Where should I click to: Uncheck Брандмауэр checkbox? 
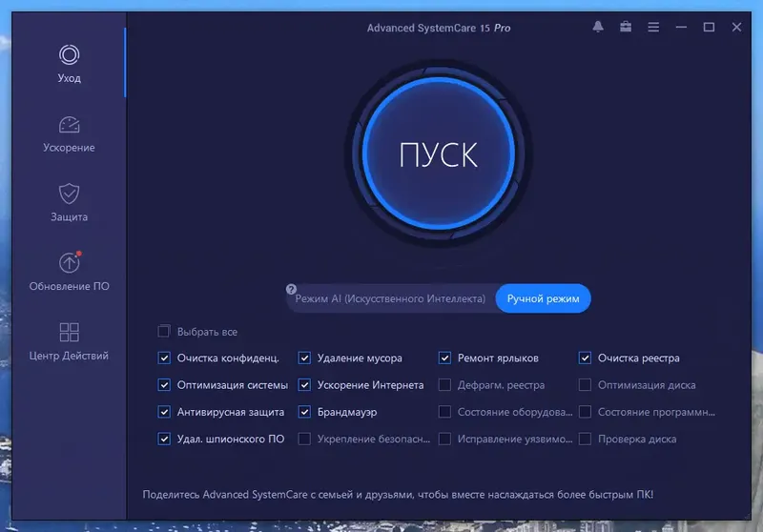[304, 412]
